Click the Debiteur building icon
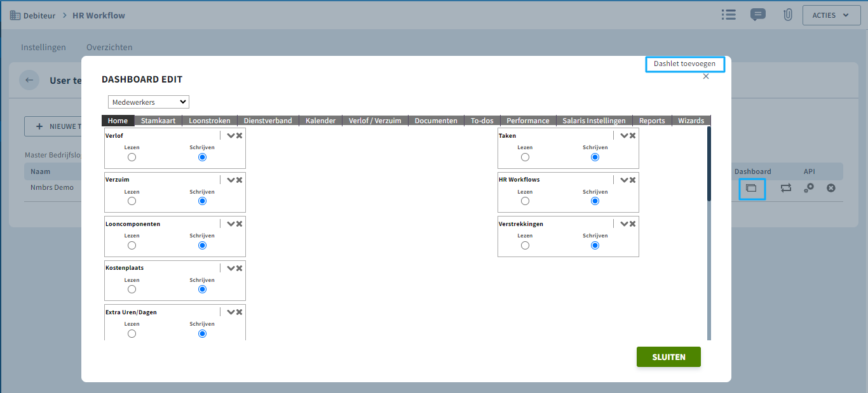The height and width of the screenshot is (393, 868). [15, 15]
